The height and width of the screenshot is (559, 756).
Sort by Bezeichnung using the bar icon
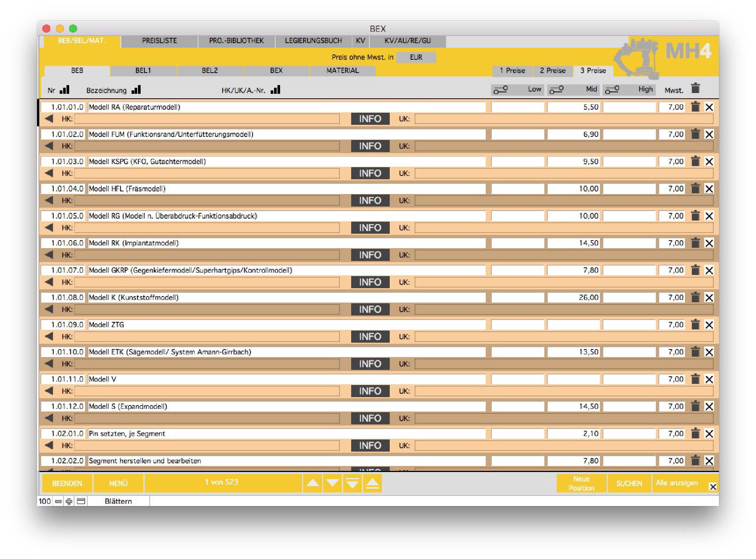click(x=136, y=90)
